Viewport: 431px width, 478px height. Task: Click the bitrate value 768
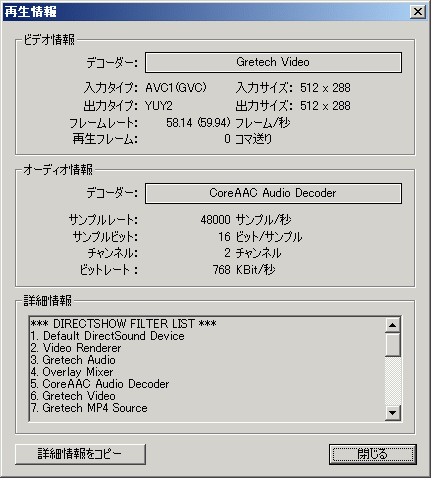click(x=222, y=270)
